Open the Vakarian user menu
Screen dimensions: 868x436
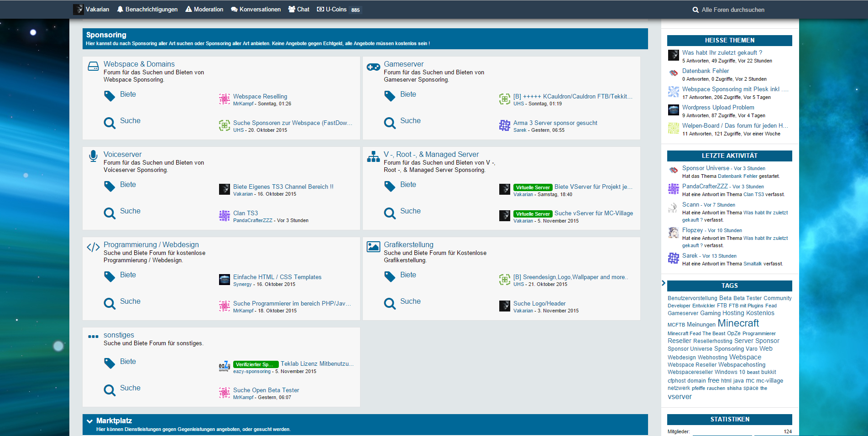[x=92, y=10]
